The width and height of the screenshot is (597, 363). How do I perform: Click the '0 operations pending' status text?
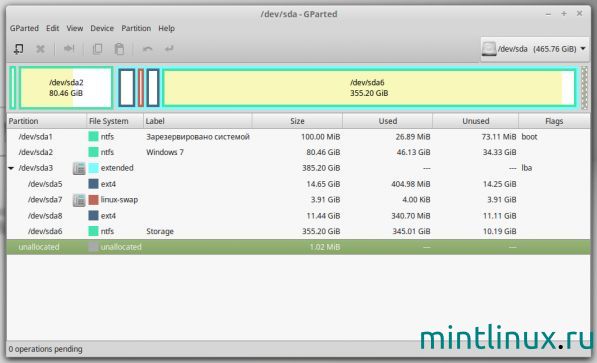coord(45,349)
